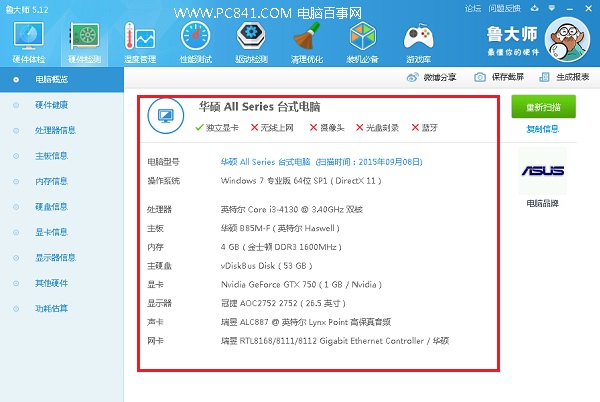Open the title bar dropdown menu icon

click(x=551, y=8)
